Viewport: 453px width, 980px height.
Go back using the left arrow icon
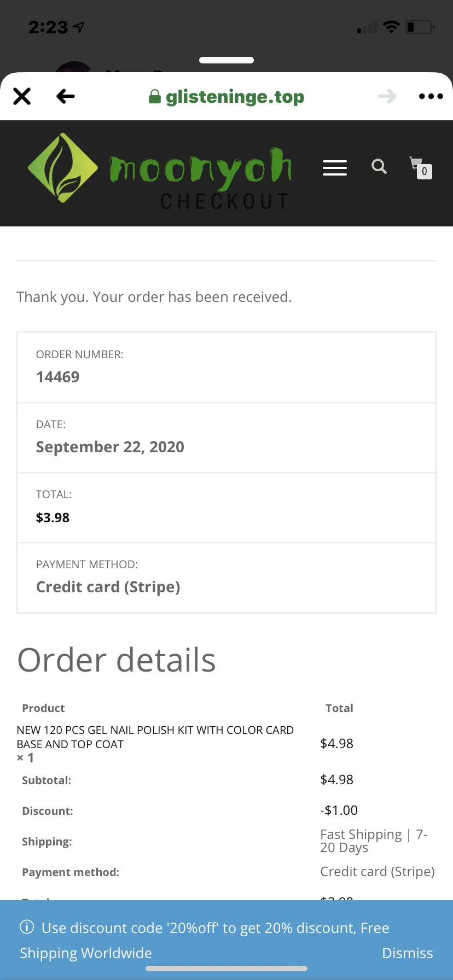(66, 96)
